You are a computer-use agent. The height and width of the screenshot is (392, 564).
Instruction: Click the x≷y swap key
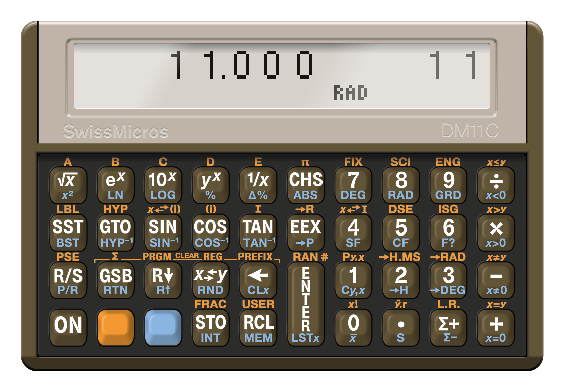point(210,280)
